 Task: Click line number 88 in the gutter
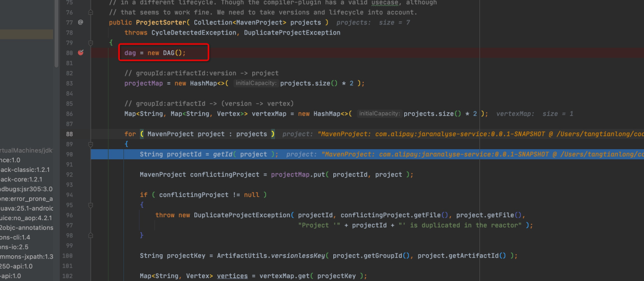[x=69, y=134]
